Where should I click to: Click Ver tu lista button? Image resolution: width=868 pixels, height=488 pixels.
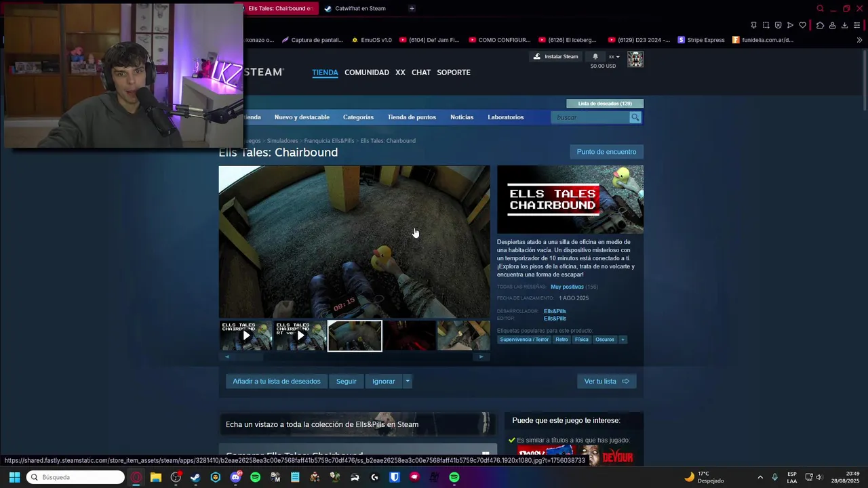pyautogui.click(x=607, y=381)
